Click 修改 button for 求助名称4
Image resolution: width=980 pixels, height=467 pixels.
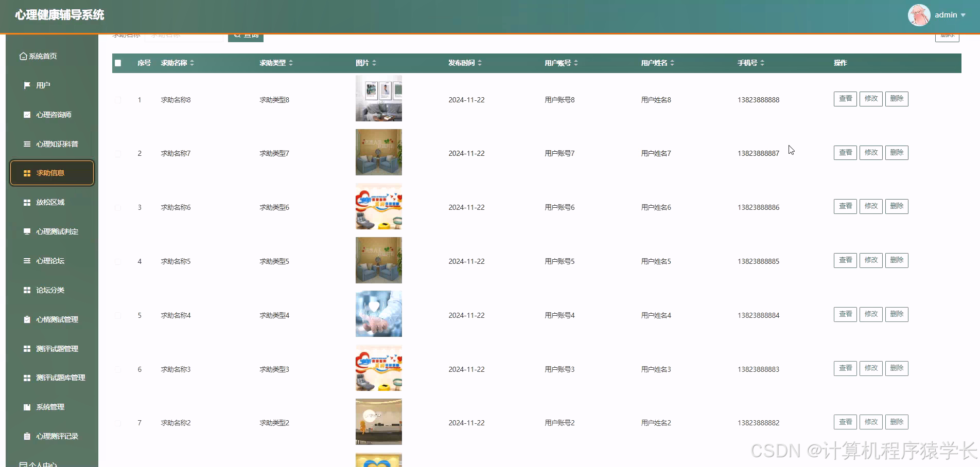point(871,314)
